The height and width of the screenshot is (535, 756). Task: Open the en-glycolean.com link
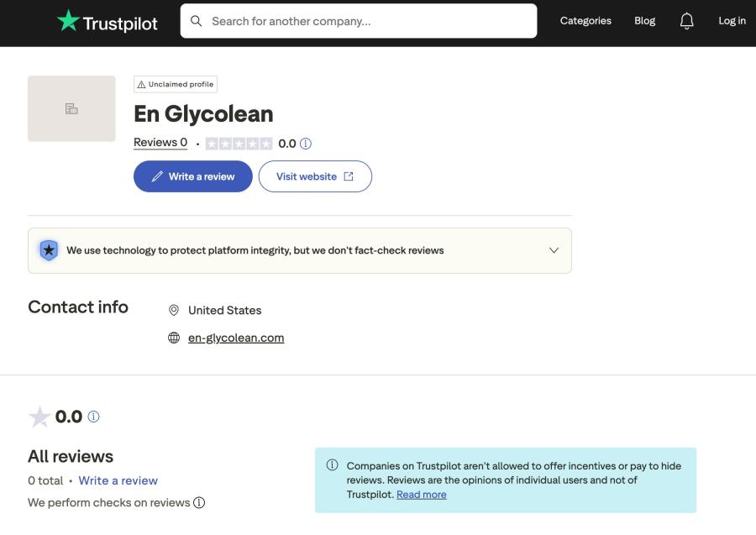click(x=236, y=338)
